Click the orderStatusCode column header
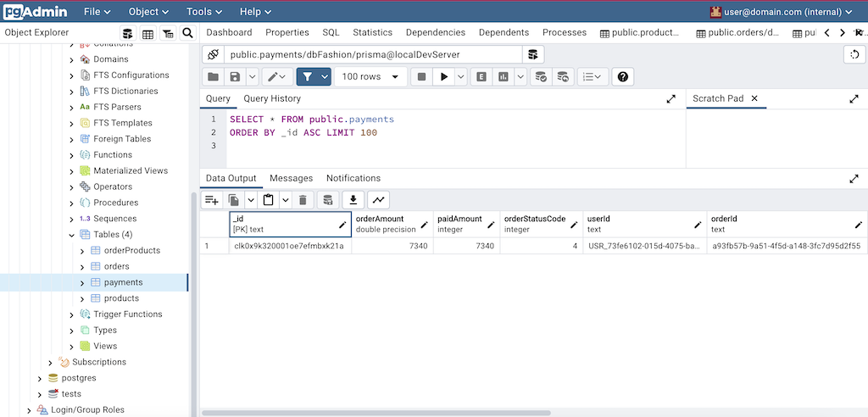The image size is (868, 417). [542, 225]
